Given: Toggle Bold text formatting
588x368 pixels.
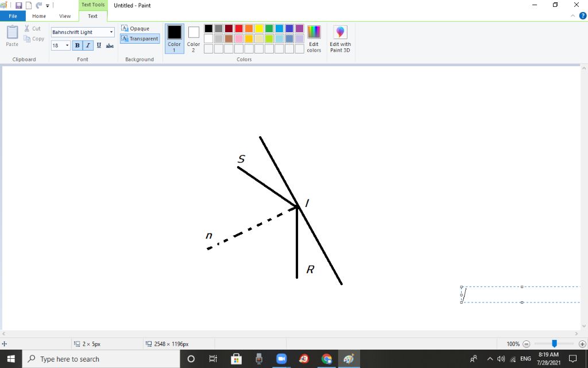Looking at the screenshot, I should pyautogui.click(x=78, y=45).
